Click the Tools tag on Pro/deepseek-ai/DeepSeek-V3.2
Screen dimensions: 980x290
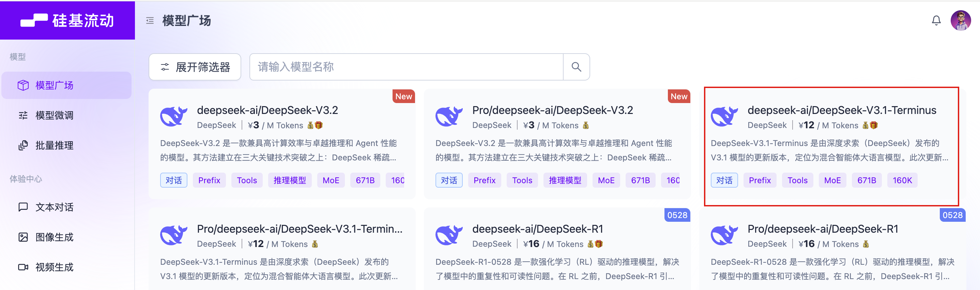click(522, 180)
